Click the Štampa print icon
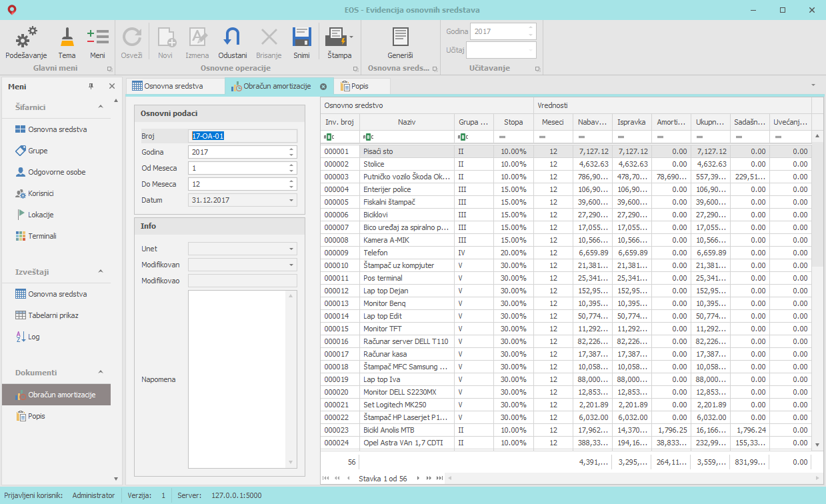This screenshot has width=826, height=504. (335, 37)
